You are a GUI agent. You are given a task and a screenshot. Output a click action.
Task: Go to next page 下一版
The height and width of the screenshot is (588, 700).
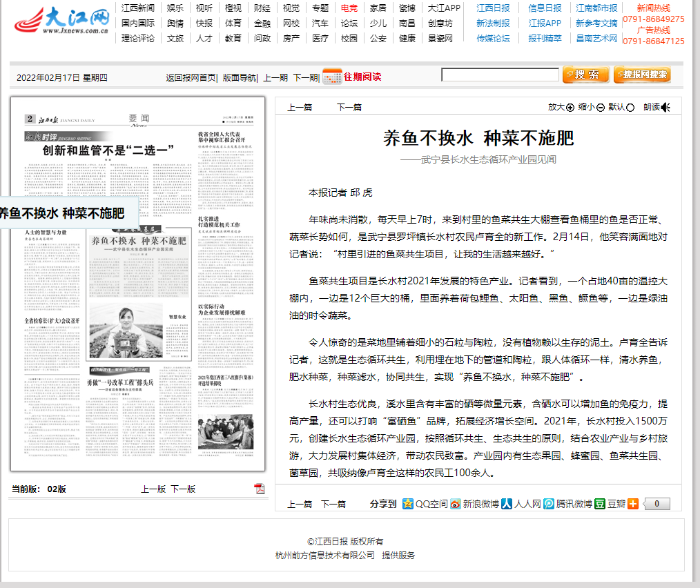183,489
